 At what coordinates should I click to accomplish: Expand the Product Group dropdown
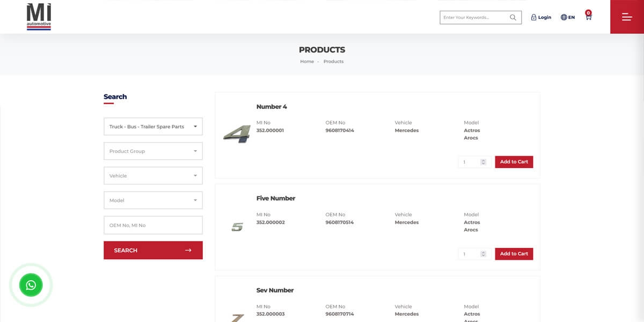coord(153,151)
